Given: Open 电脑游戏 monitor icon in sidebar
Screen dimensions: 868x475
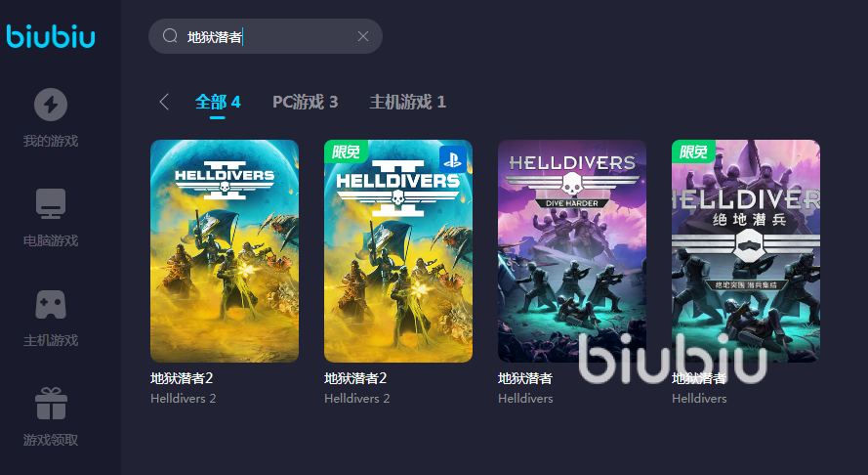Looking at the screenshot, I should click(51, 203).
